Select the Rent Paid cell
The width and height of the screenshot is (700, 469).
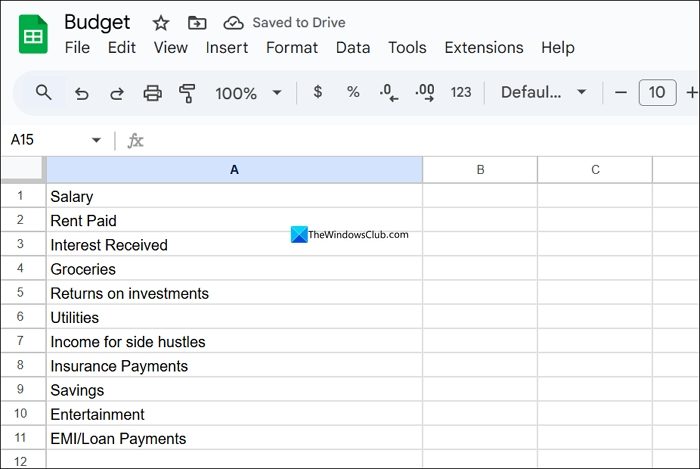[x=234, y=220]
